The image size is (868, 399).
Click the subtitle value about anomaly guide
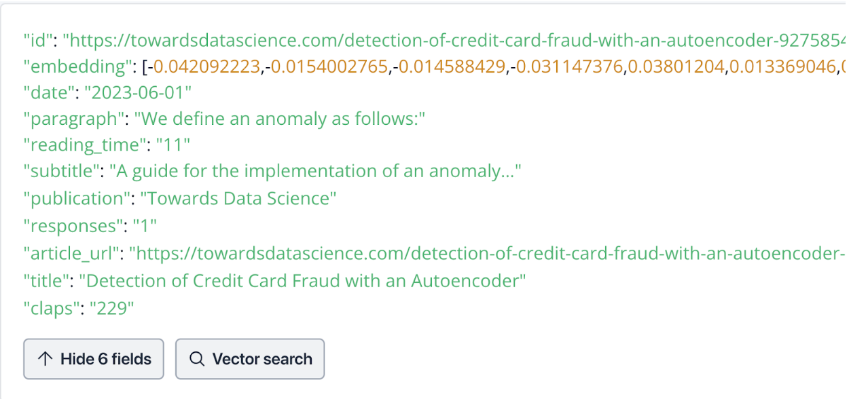(316, 172)
